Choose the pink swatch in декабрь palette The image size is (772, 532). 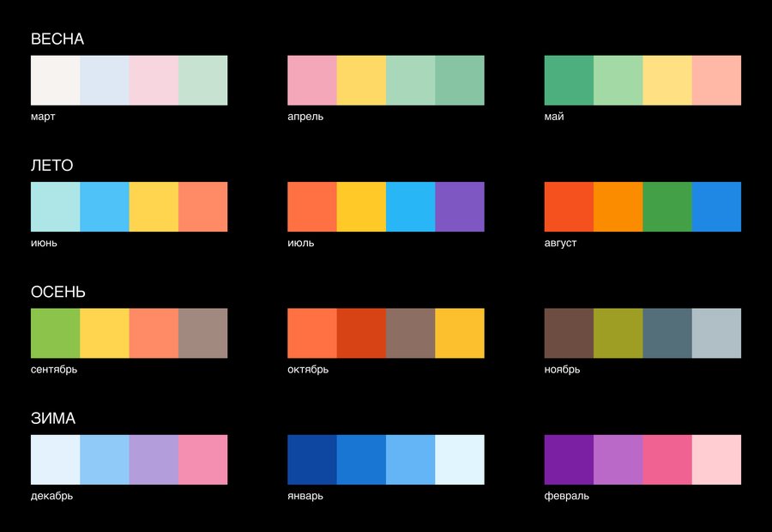tap(203, 460)
